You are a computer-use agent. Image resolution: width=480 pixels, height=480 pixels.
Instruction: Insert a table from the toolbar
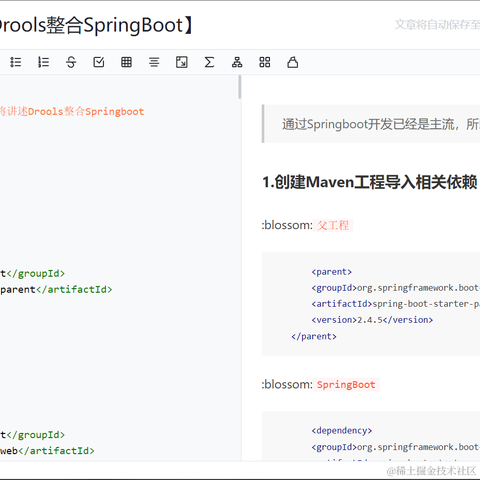pyautogui.click(x=126, y=62)
